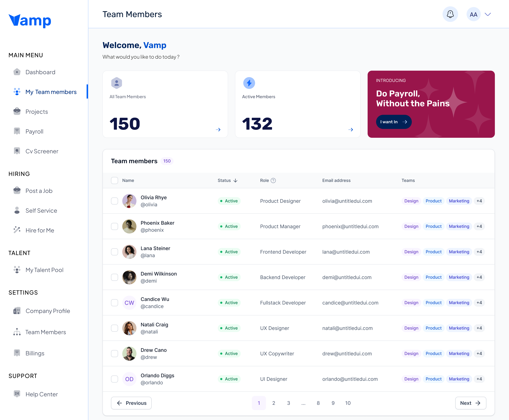Viewport: 509px width, 420px height.
Task: Open the Dashboard menu item
Action: 40,72
